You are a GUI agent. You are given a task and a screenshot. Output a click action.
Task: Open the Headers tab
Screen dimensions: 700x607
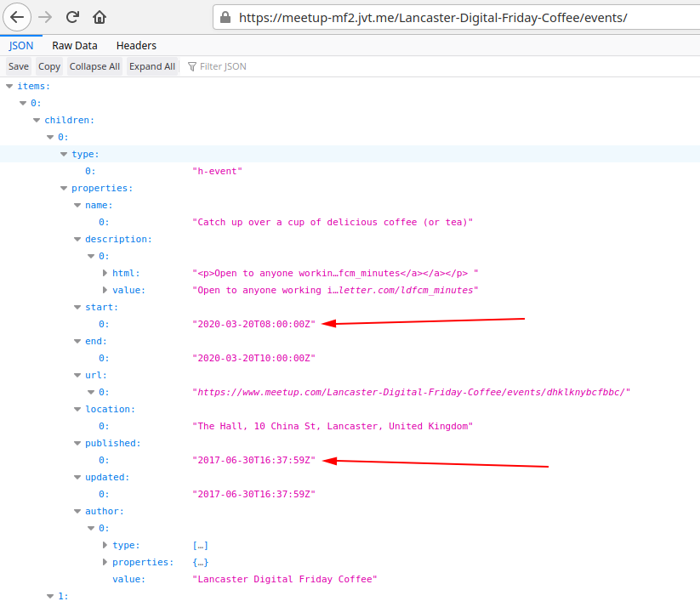(x=136, y=46)
